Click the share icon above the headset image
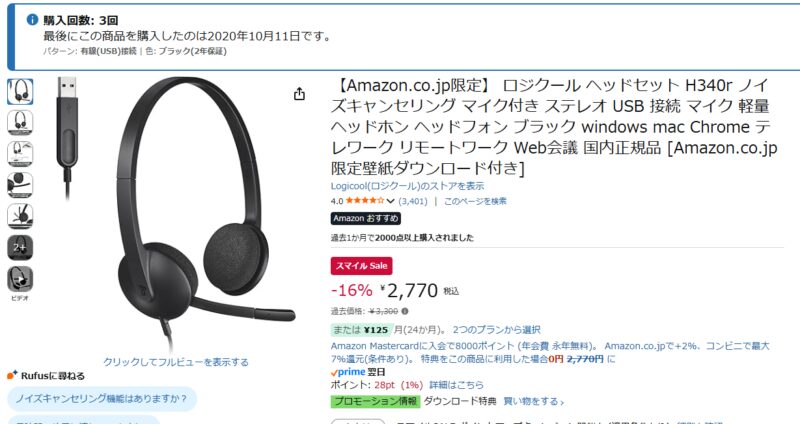The image size is (800, 424). (x=299, y=93)
